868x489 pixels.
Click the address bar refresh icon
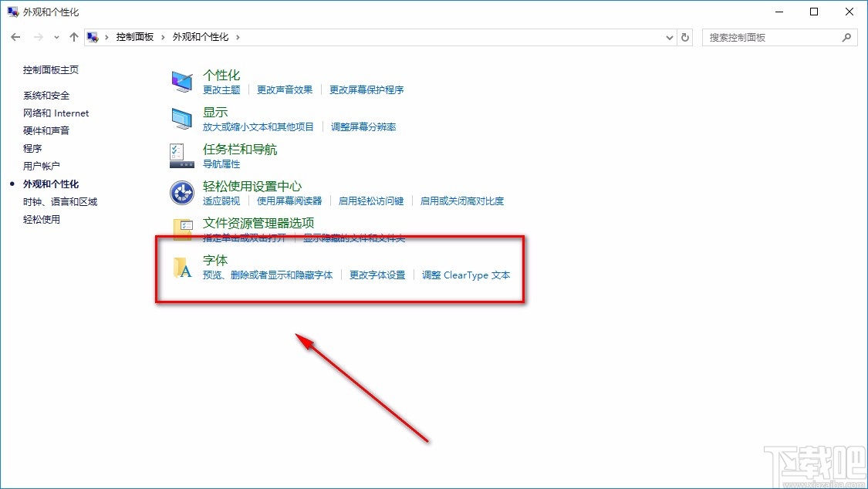[685, 36]
